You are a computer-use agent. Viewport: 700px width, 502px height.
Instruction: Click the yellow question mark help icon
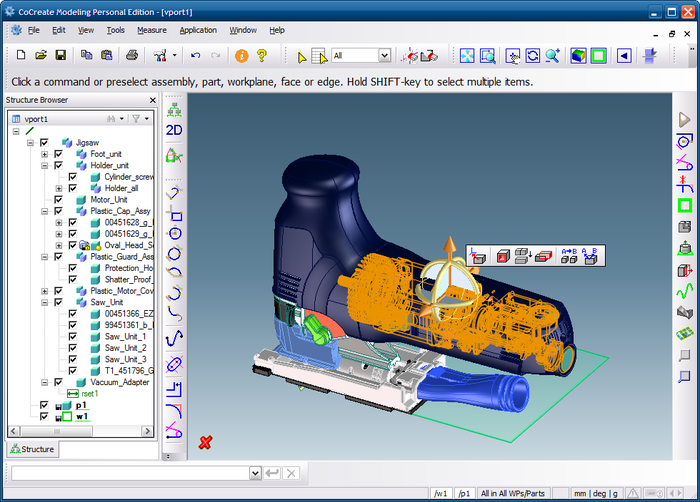pyautogui.click(x=262, y=55)
